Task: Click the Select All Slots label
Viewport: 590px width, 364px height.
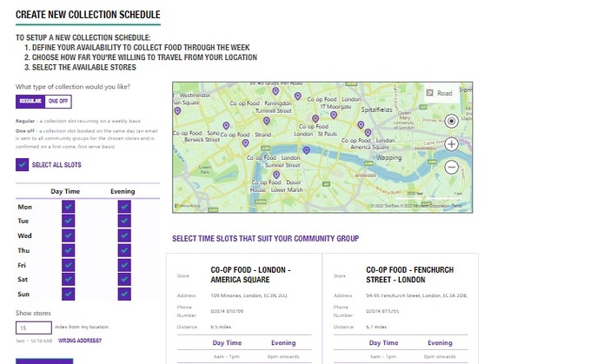Action: [x=56, y=165]
